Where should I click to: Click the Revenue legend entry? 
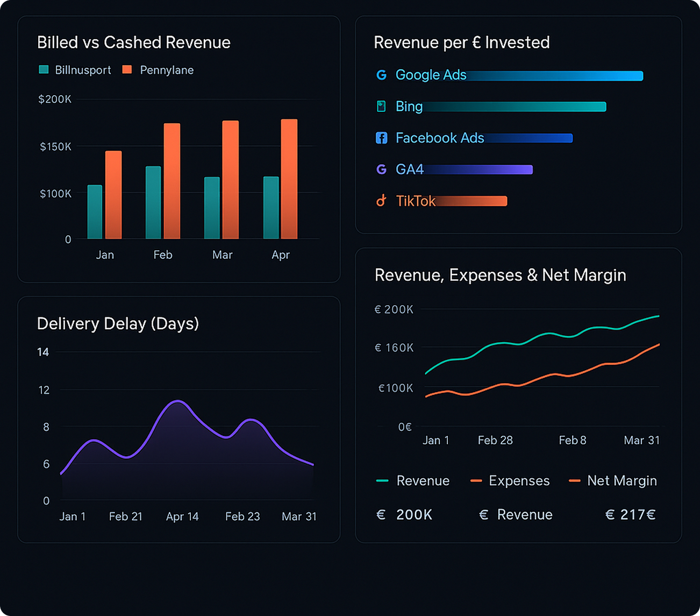413,480
